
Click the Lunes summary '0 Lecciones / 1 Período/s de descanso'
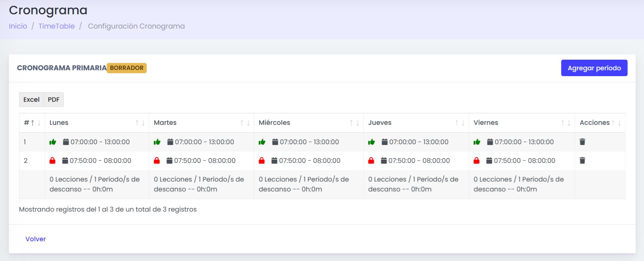click(95, 184)
